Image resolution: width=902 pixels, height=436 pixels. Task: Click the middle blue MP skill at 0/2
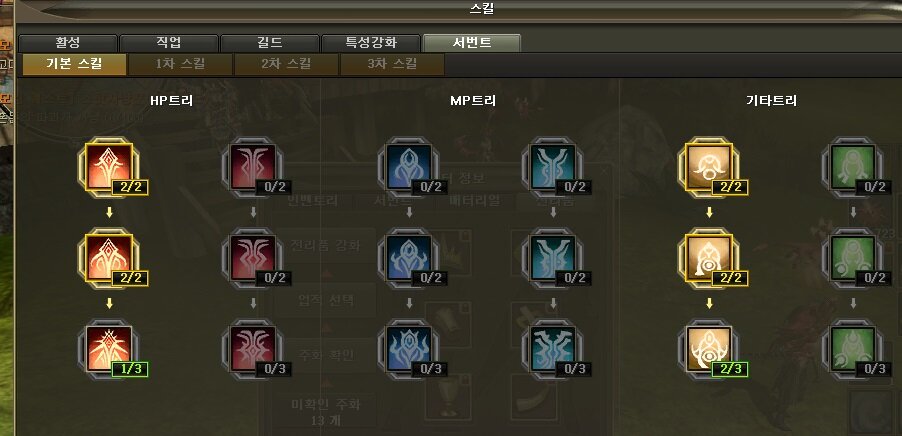[409, 258]
